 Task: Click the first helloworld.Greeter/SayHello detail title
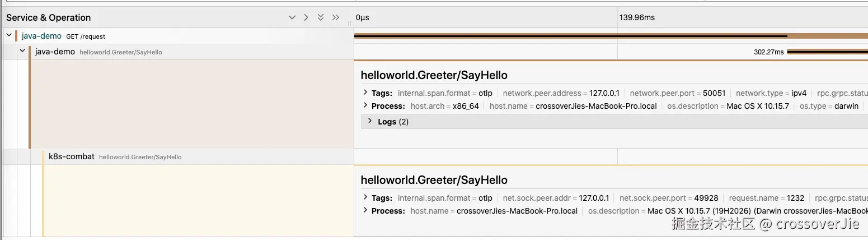click(x=434, y=75)
